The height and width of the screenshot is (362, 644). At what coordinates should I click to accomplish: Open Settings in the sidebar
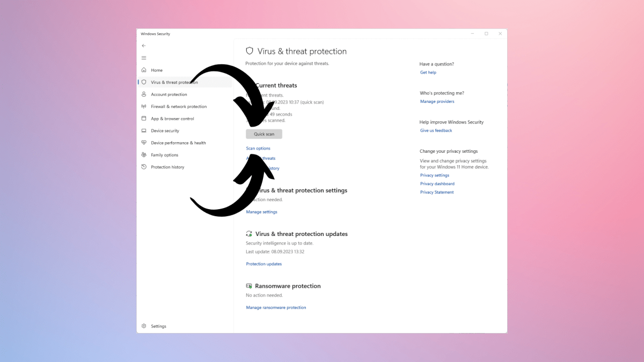pos(158,326)
